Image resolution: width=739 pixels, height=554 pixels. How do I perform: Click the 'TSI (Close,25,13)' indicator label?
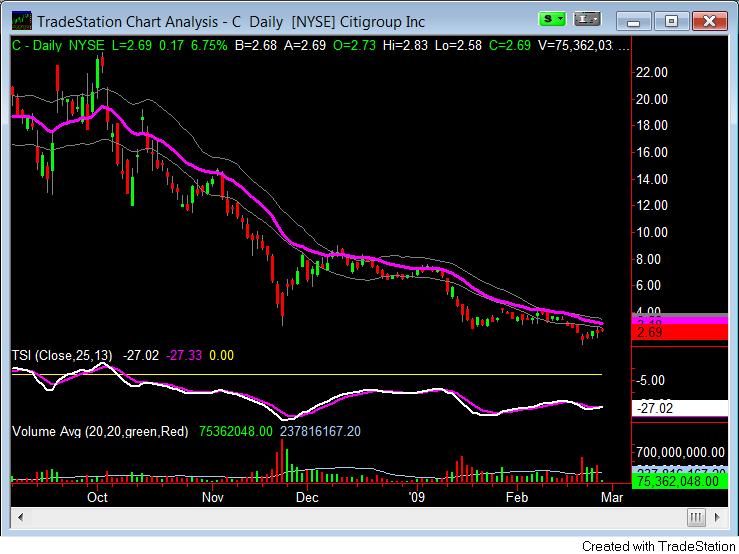[x=62, y=355]
